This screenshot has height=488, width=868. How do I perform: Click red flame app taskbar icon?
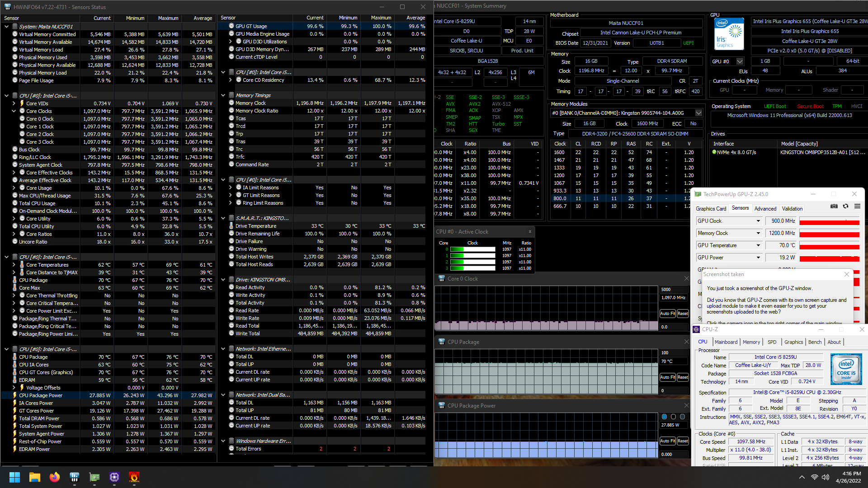[x=134, y=477]
